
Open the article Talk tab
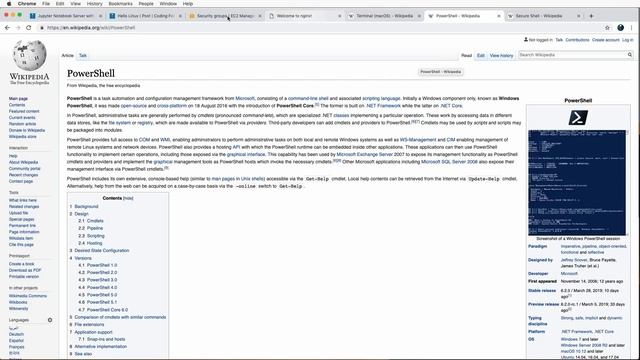click(x=83, y=56)
